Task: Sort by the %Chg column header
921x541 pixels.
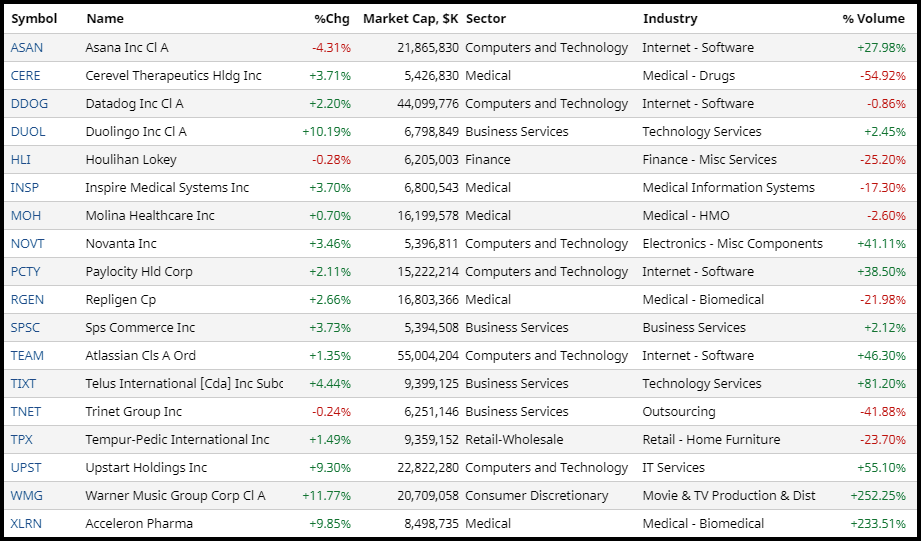Action: click(332, 19)
